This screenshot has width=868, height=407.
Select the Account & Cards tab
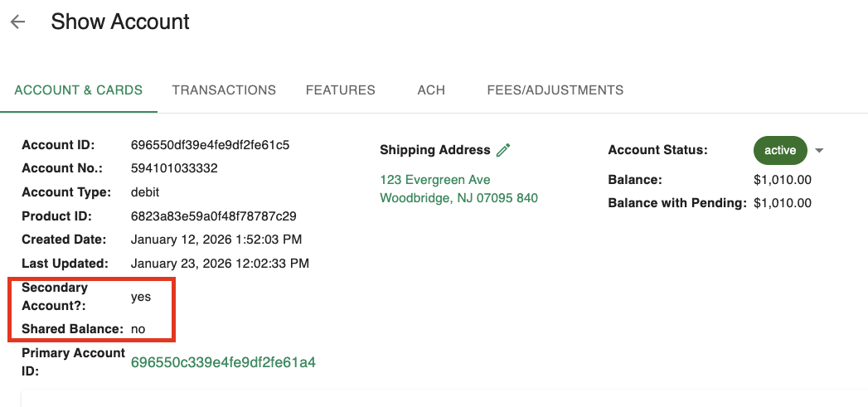[79, 90]
